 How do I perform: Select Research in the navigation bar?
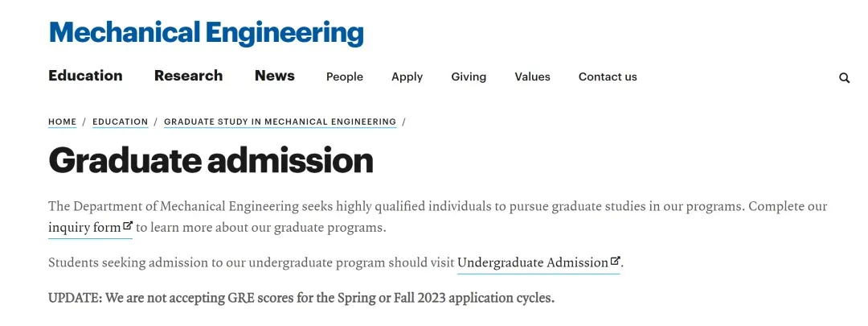click(x=188, y=76)
